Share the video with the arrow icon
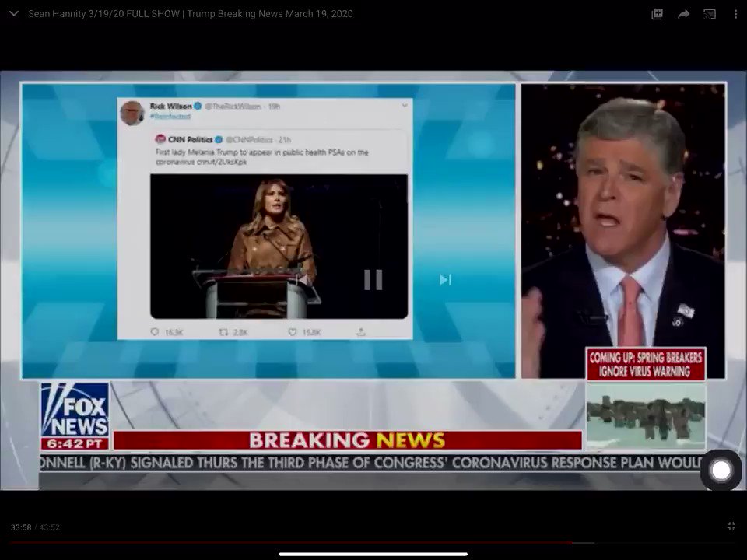 click(x=684, y=14)
